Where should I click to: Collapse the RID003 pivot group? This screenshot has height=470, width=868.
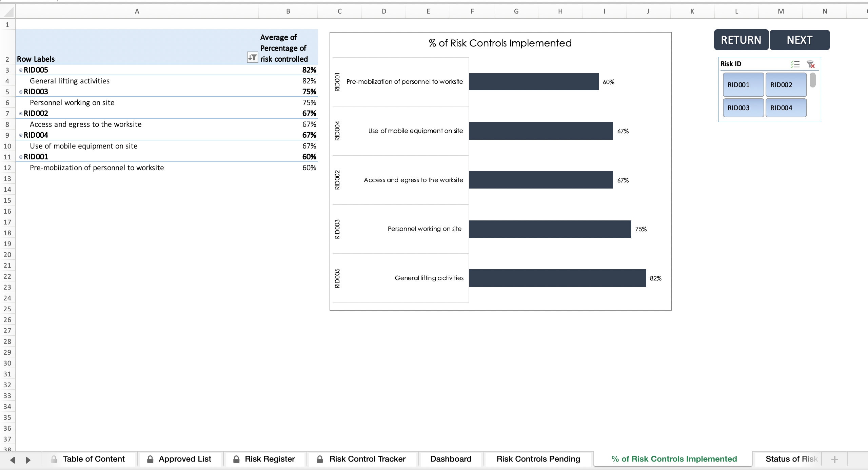click(x=20, y=92)
